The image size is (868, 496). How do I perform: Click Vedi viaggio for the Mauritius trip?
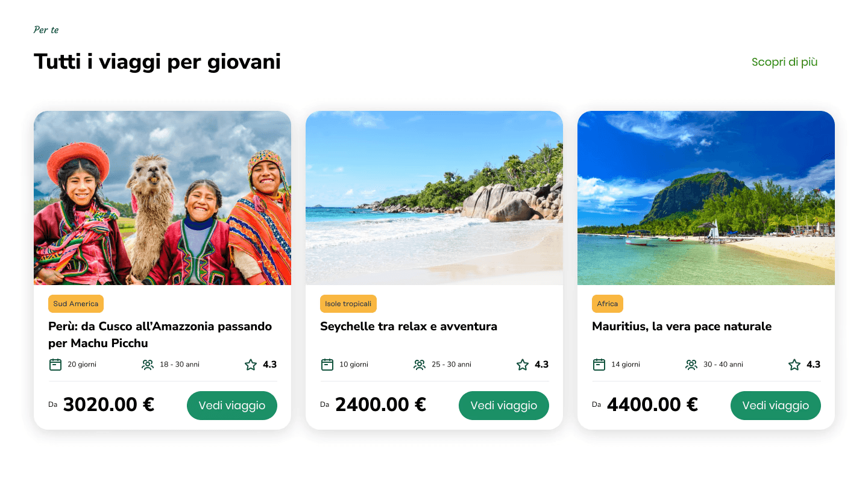click(776, 406)
